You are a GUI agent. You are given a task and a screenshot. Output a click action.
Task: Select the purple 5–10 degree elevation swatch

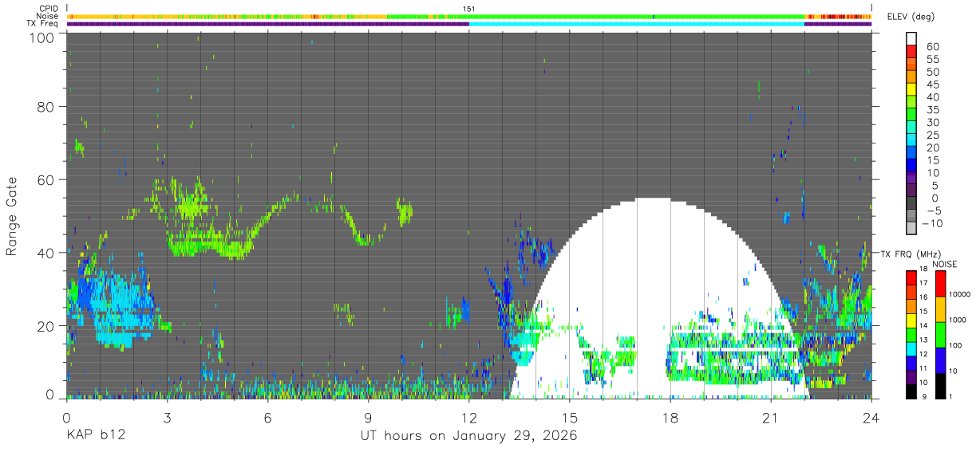point(911,179)
